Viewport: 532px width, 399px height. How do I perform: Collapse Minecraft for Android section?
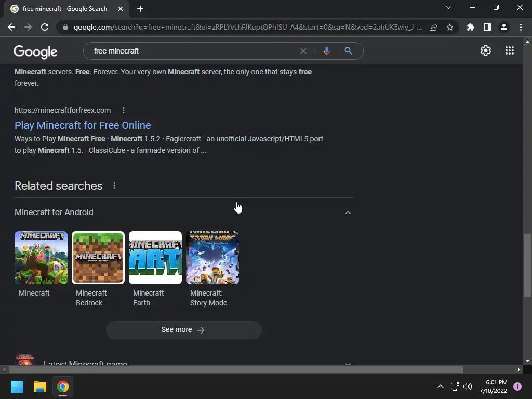(348, 212)
